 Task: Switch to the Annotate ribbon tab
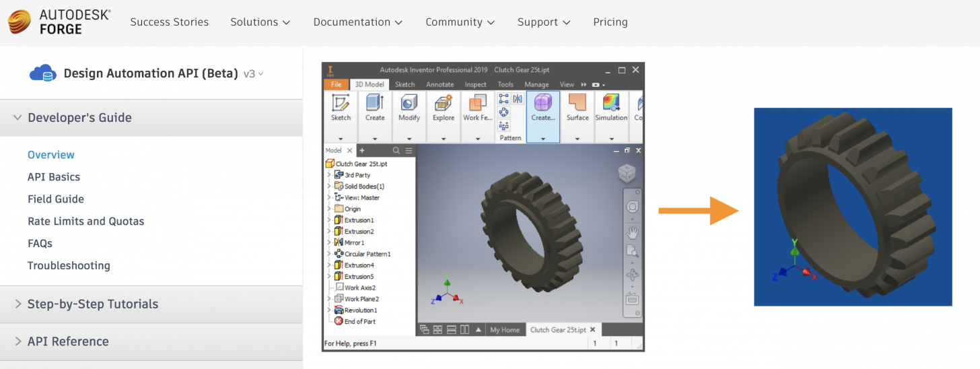[x=440, y=85]
